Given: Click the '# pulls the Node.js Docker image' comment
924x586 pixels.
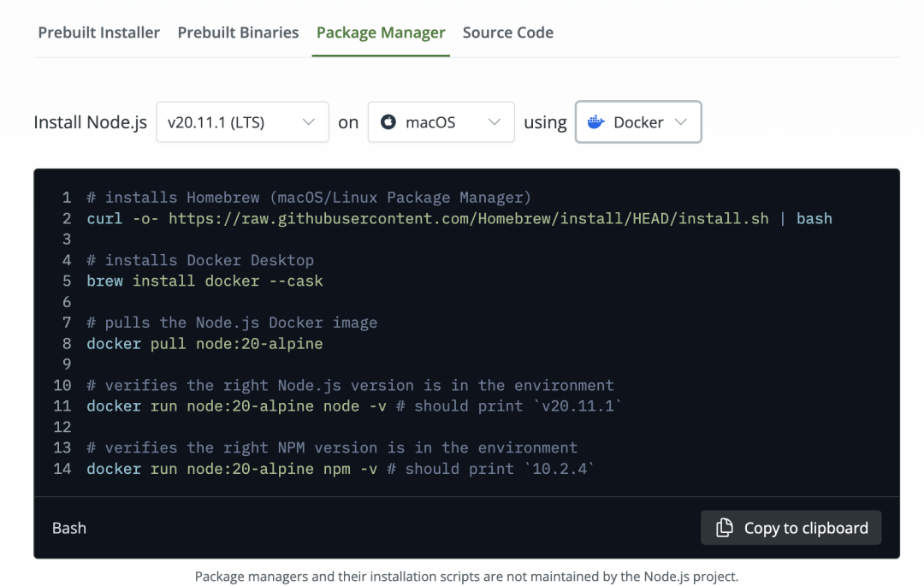Looking at the screenshot, I should coord(232,323).
